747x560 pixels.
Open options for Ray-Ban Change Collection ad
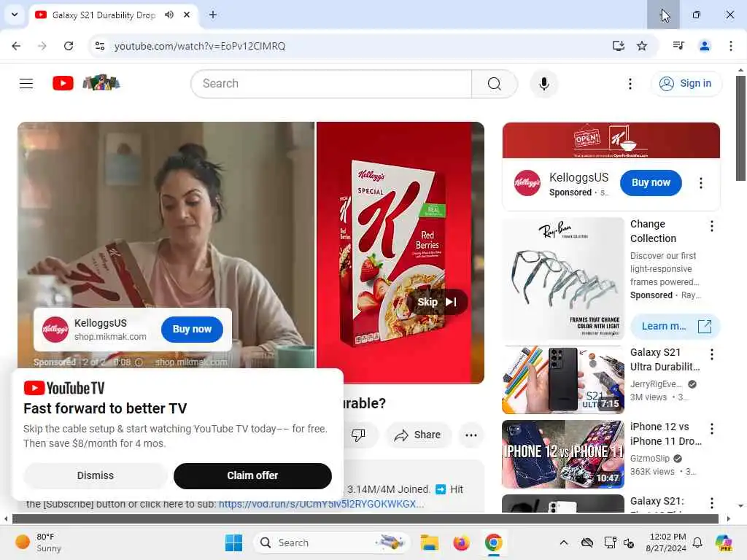click(712, 226)
